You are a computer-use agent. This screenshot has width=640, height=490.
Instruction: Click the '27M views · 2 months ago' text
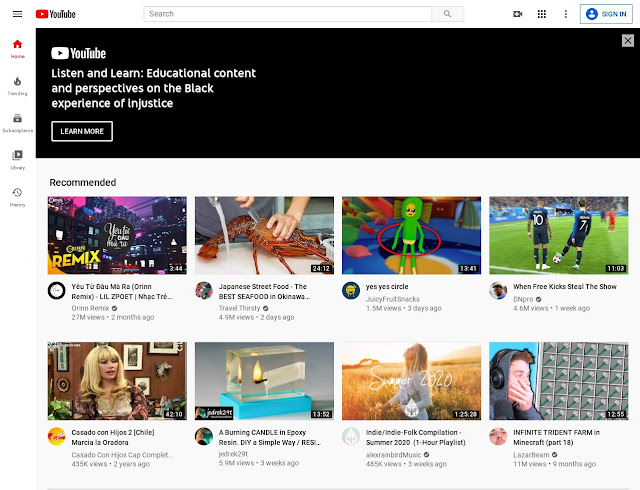pos(113,317)
